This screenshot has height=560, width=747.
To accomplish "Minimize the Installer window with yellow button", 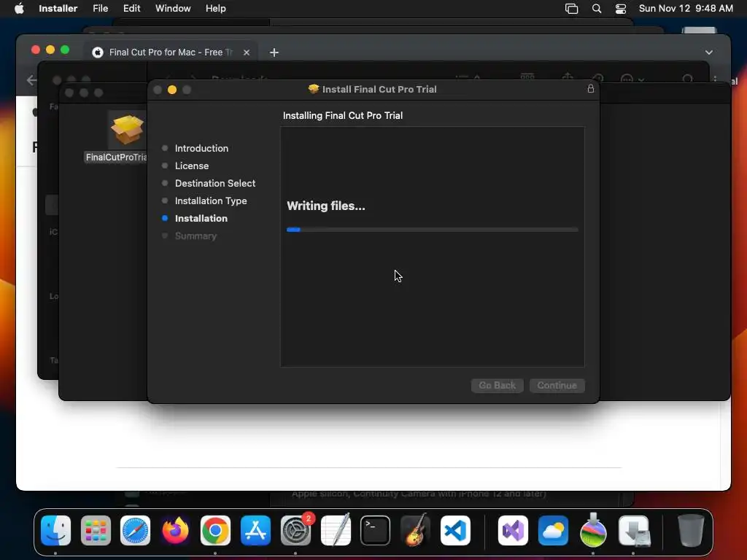I will (172, 90).
